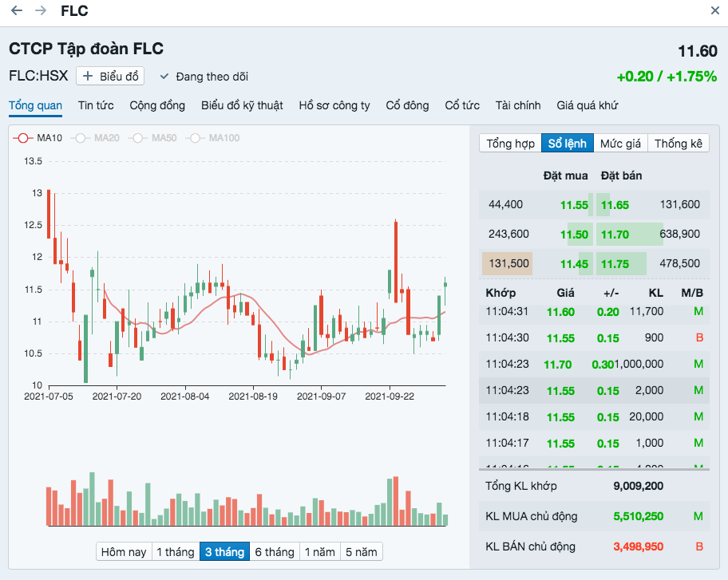Click ask volume 638,900
The width and height of the screenshot is (728, 580).
[x=680, y=234]
